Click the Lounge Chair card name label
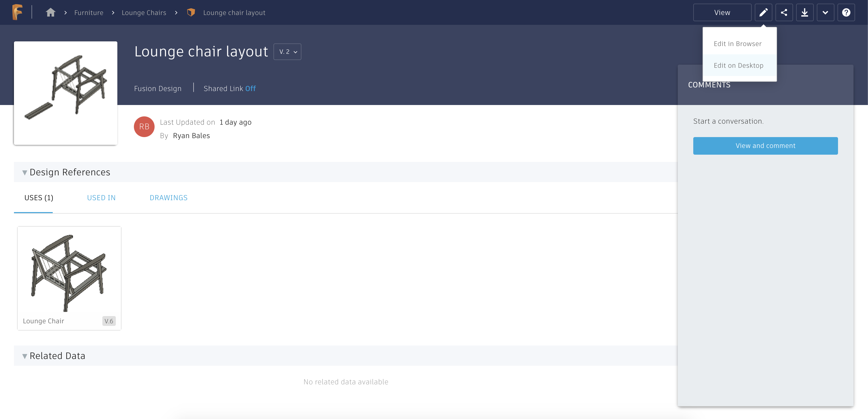Viewport: 868px width, 419px height. [x=43, y=321]
